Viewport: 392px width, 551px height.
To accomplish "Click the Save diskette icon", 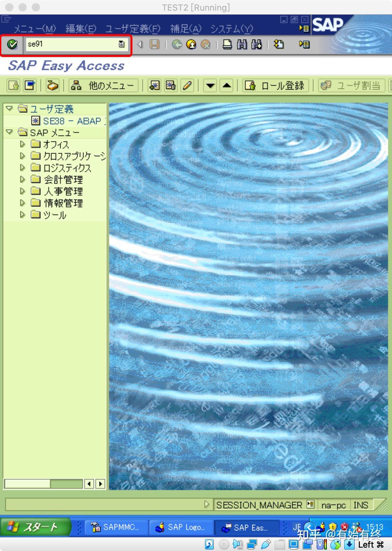I will [155, 44].
